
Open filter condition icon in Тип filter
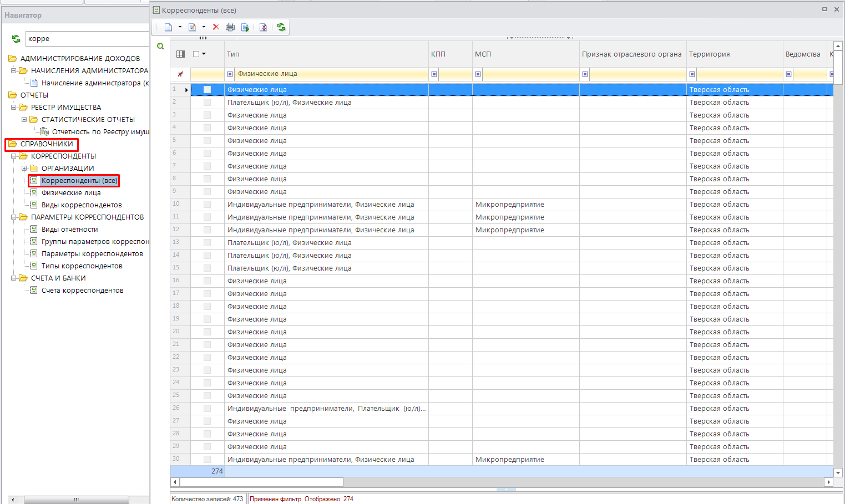230,74
